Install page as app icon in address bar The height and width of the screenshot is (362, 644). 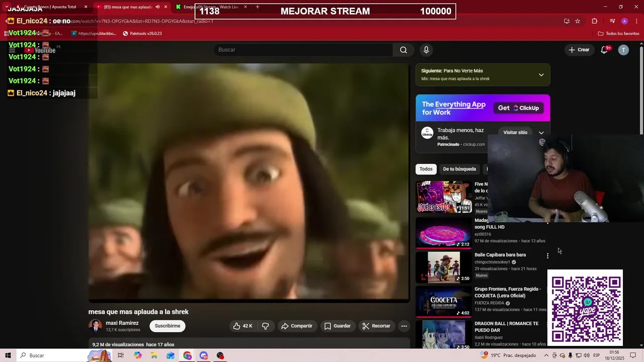pos(567,21)
